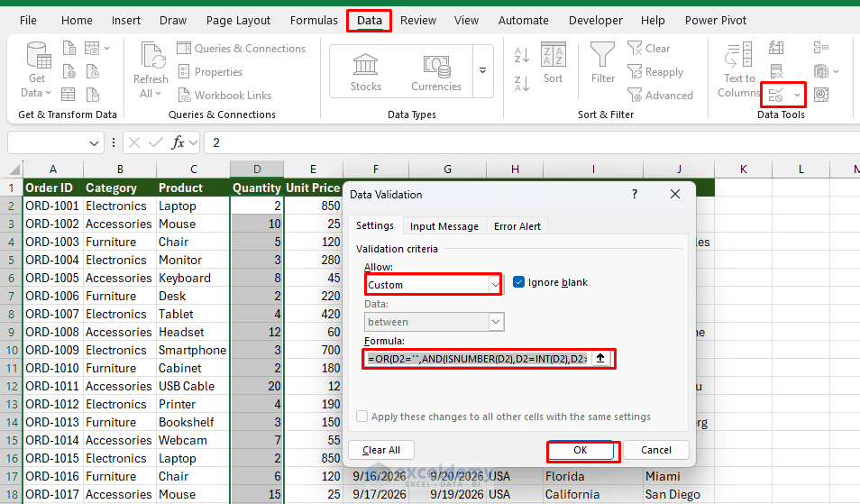Sort A to Z ascending
The height and width of the screenshot is (504, 860).
click(x=522, y=55)
